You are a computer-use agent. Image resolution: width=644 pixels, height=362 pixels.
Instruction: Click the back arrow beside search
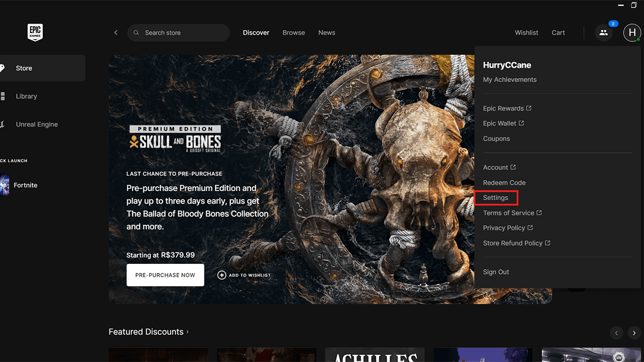116,33
